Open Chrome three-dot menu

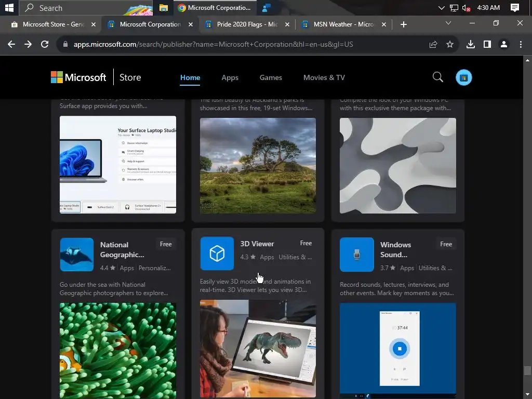coord(521,44)
